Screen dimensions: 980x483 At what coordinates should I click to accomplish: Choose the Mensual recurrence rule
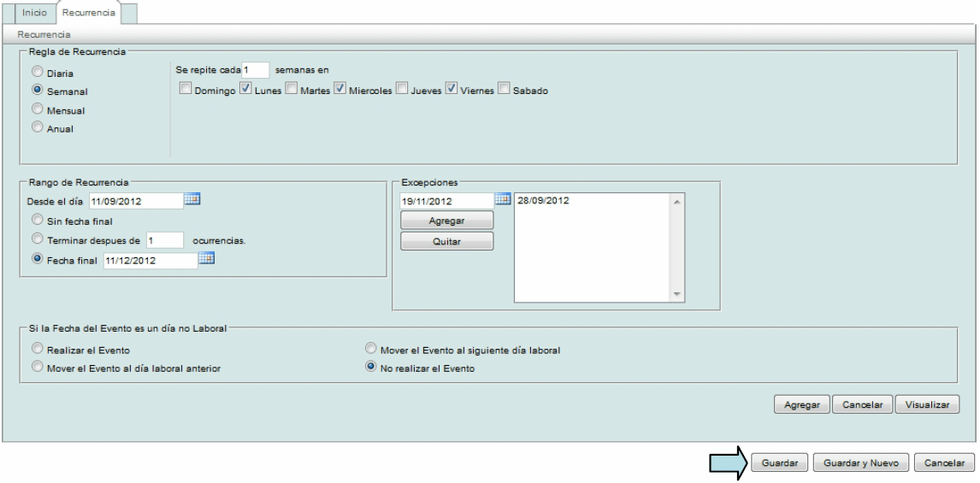38,109
